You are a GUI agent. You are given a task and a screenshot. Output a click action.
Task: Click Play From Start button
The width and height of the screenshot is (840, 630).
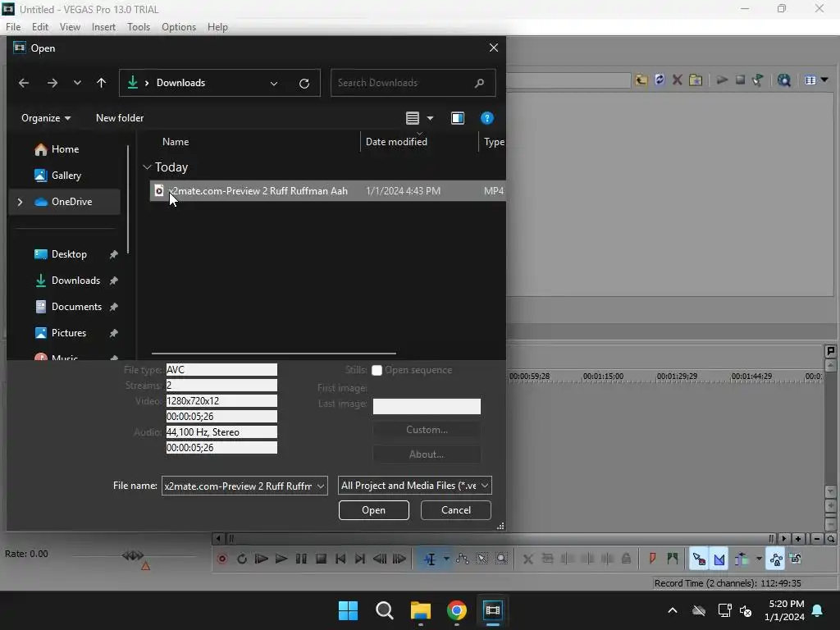(262, 559)
